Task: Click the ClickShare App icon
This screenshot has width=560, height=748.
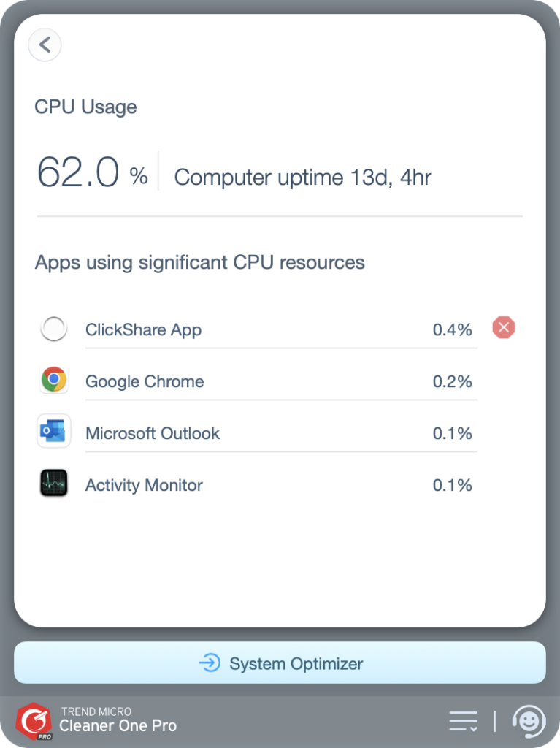Action: point(54,329)
